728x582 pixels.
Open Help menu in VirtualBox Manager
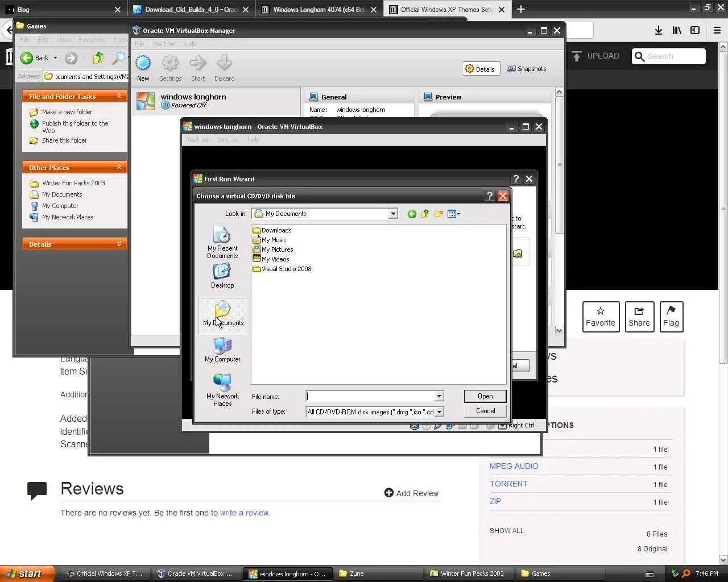(x=190, y=44)
